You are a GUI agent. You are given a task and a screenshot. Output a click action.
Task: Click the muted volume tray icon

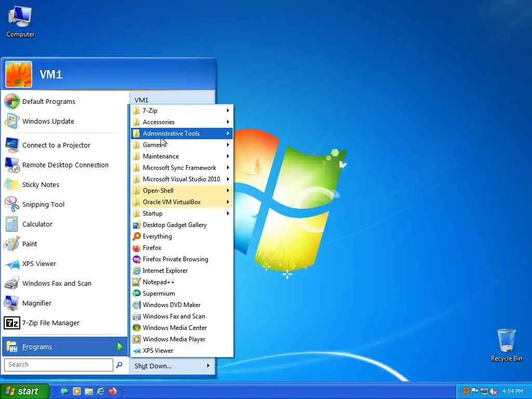click(x=494, y=392)
